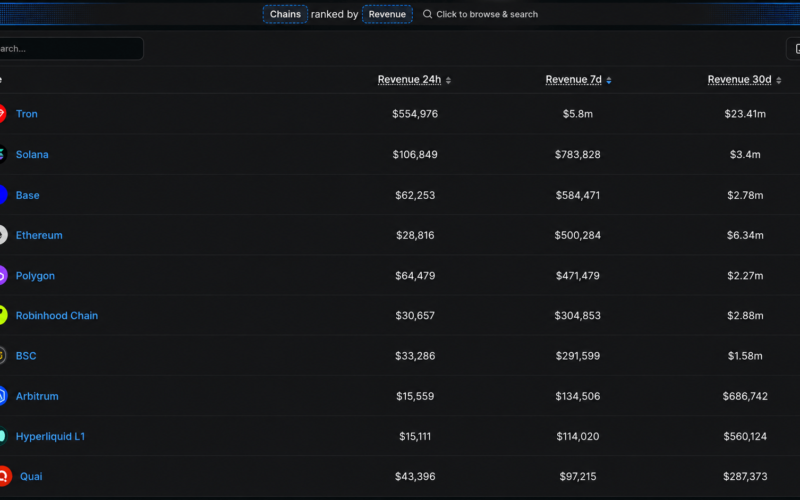Click the Arbitrum chain logo icon
The image size is (800, 500).
coord(3,396)
